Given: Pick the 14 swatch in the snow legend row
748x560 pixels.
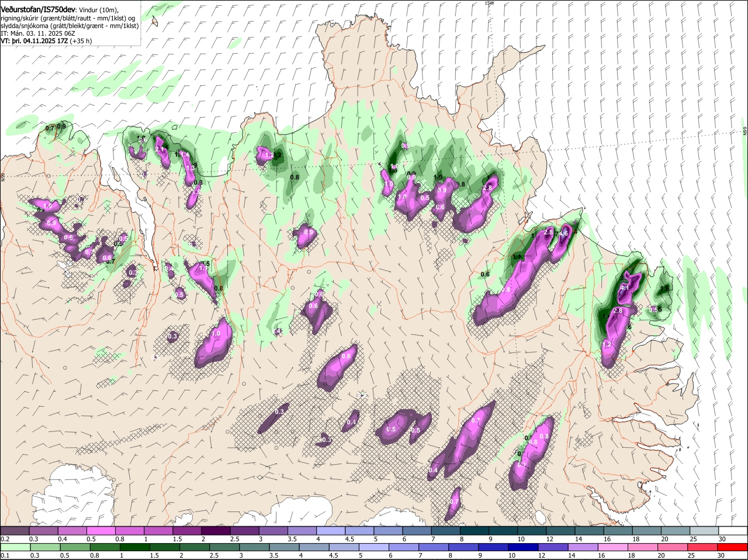Looking at the screenshot, I should (x=590, y=530).
